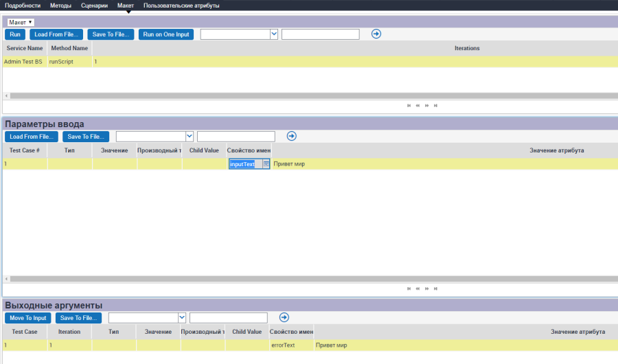This screenshot has height=364, width=618.
Task: Click Значение атрибута header in Параметры ввода
Action: coord(556,150)
